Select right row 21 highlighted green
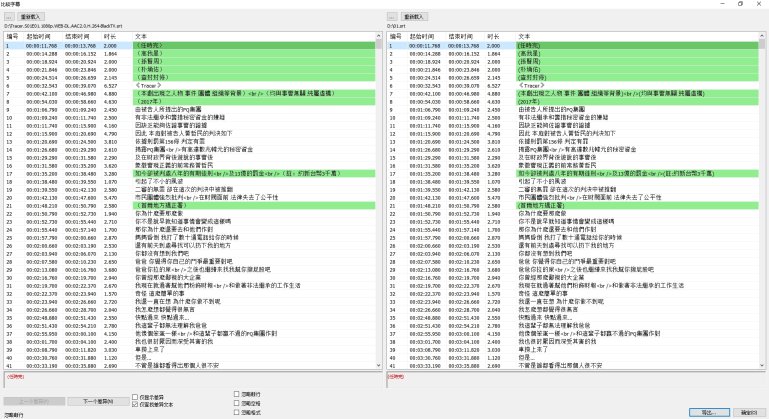Screen dimensions: 769x419 tap(573, 206)
